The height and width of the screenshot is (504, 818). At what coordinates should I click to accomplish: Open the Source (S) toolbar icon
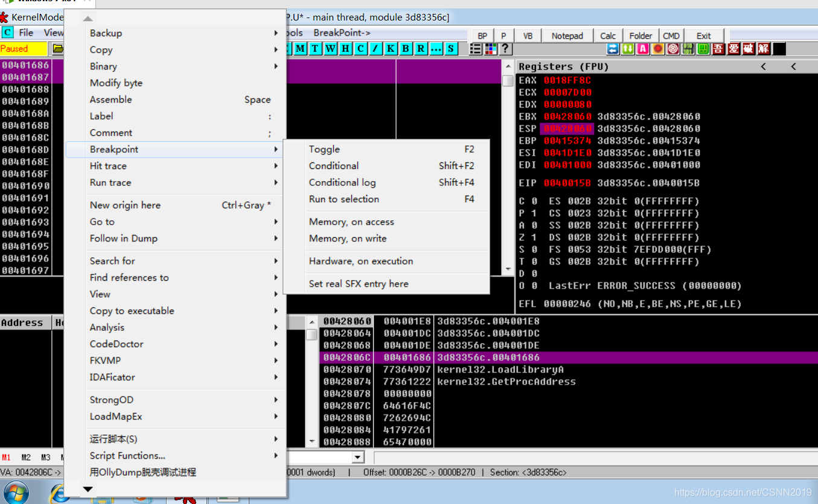451,49
